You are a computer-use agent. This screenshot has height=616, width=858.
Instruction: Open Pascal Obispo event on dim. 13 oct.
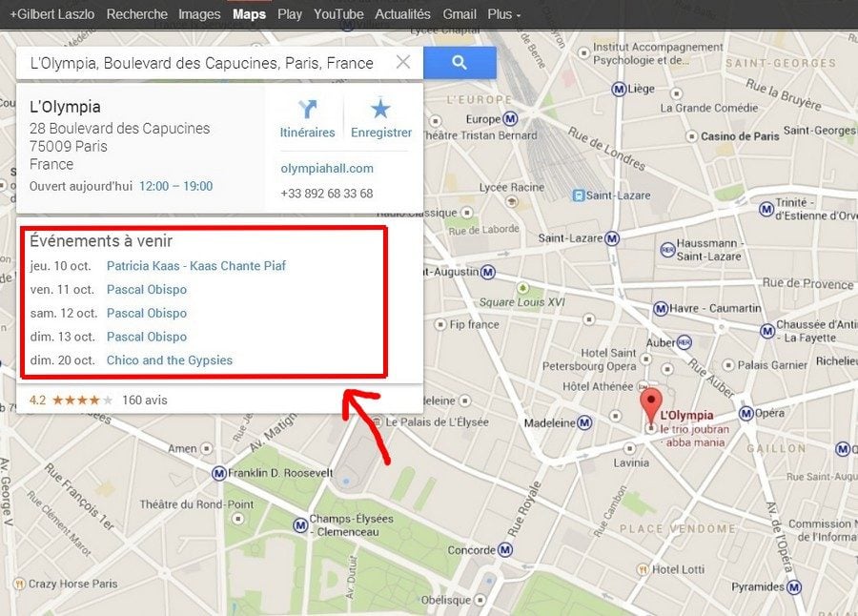point(147,337)
